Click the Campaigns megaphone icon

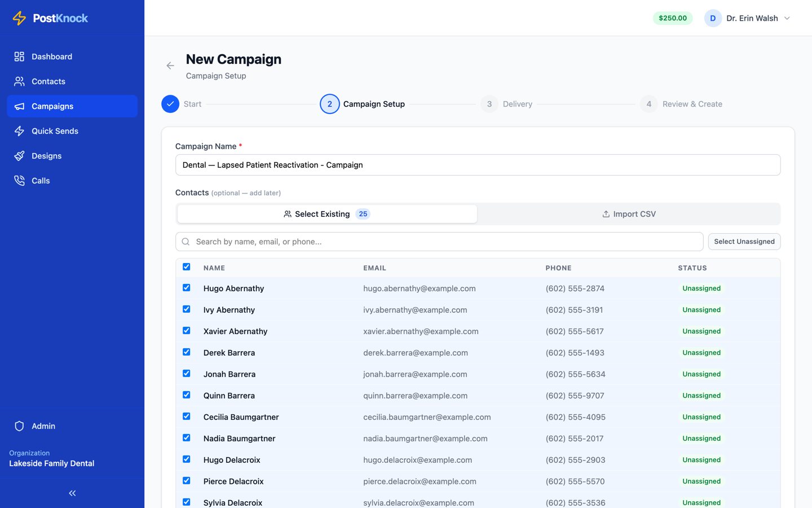19,106
